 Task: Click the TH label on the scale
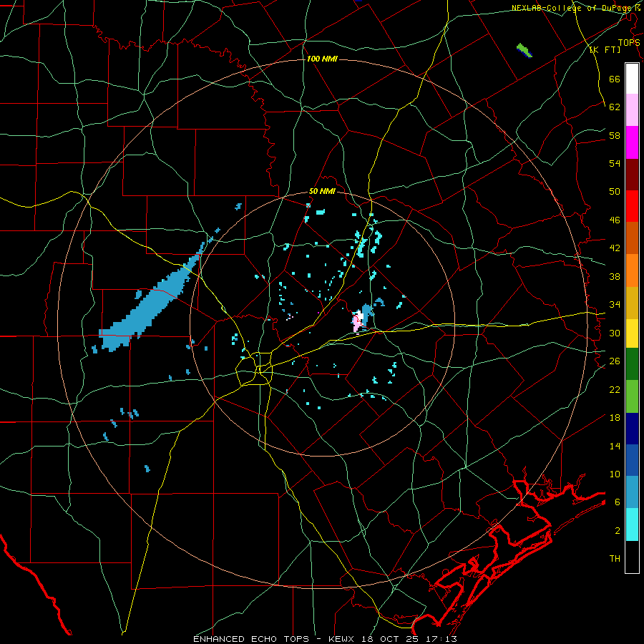coord(615,558)
